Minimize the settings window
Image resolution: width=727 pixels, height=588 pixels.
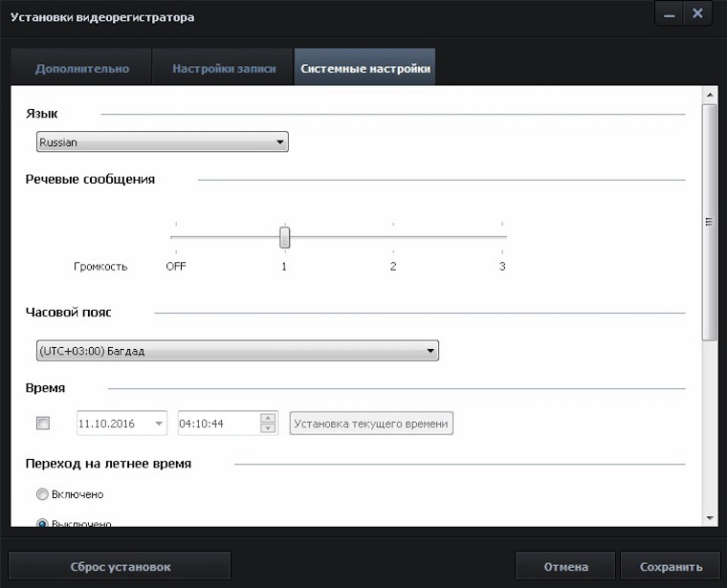pyautogui.click(x=669, y=13)
